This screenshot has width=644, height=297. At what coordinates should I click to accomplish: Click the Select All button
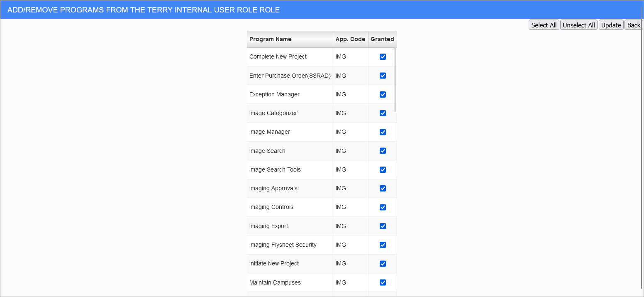coord(544,25)
